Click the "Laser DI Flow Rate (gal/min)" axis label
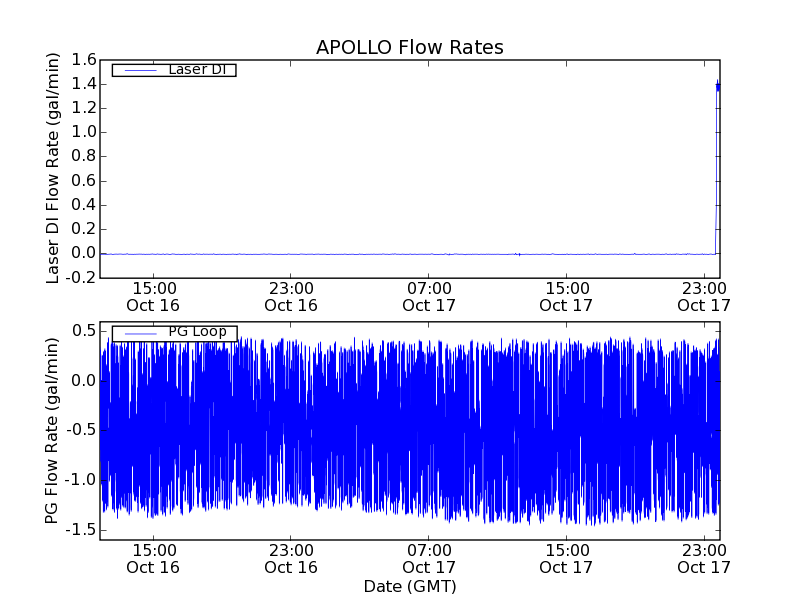This screenshot has width=800, height=600. pos(55,170)
